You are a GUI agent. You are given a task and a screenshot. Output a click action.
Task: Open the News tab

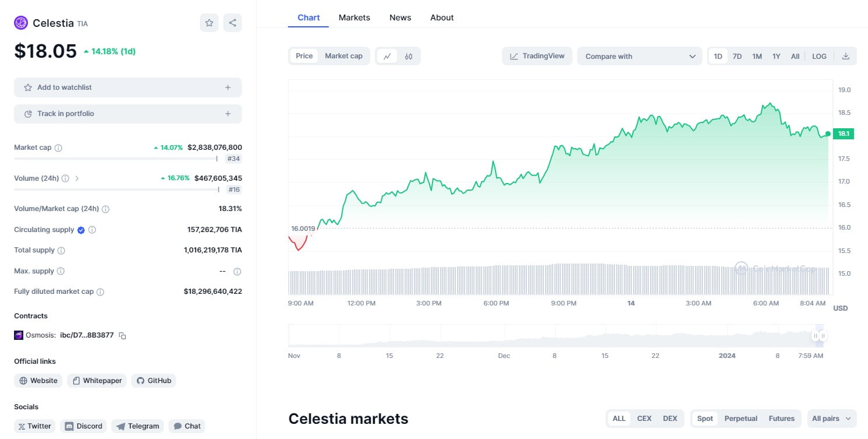pos(400,17)
